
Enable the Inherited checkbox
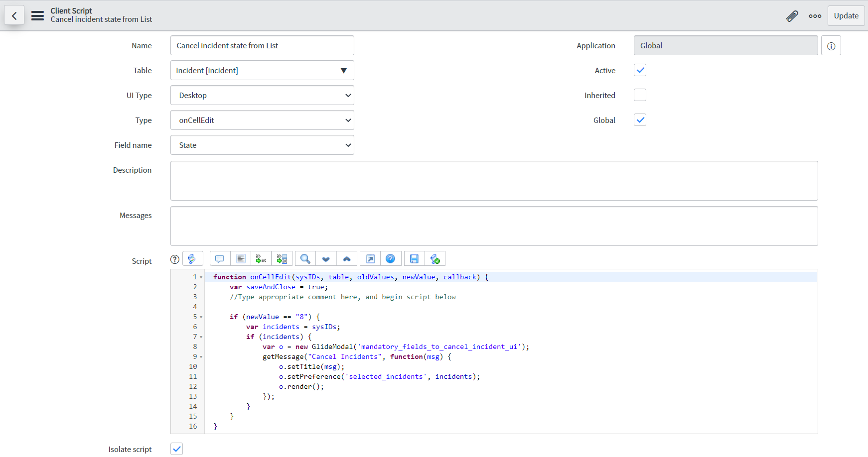pyautogui.click(x=640, y=95)
